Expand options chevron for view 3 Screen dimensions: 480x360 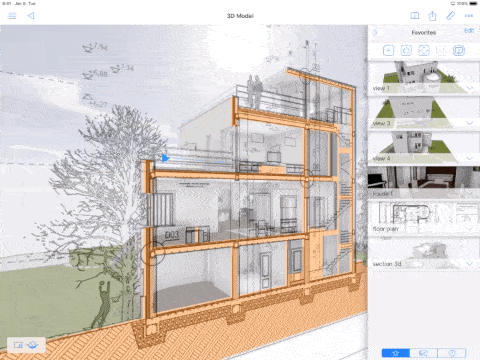click(x=470, y=123)
